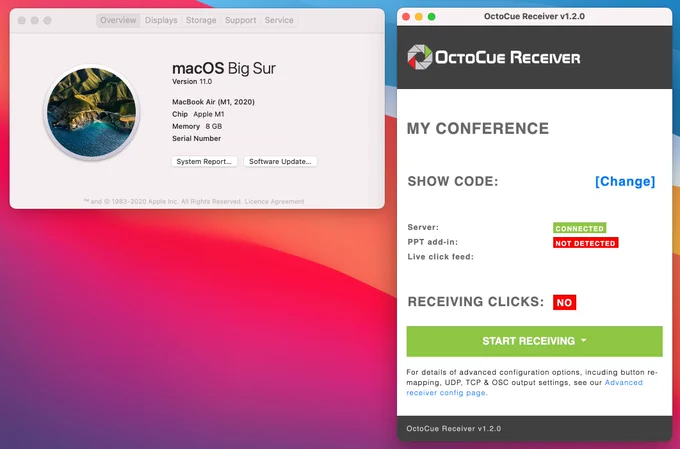
Task: Click the Version 11.0 text
Action: coord(192,82)
